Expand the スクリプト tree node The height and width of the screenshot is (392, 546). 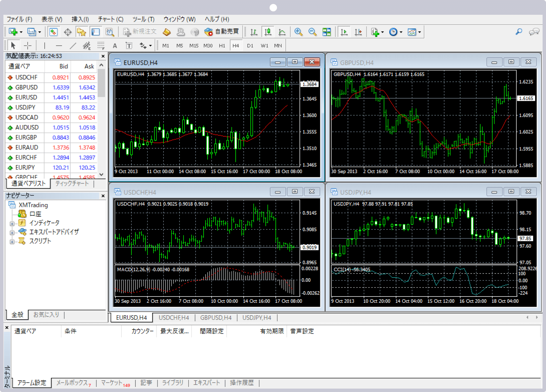click(x=12, y=242)
